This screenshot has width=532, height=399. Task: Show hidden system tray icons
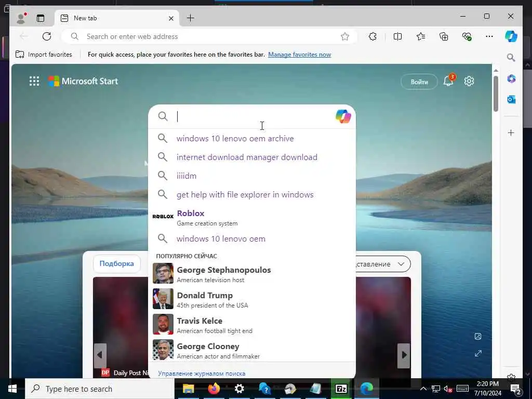pyautogui.click(x=423, y=389)
